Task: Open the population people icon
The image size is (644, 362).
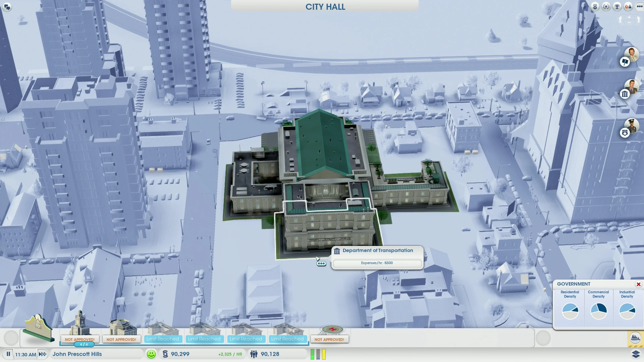Action: (x=254, y=354)
